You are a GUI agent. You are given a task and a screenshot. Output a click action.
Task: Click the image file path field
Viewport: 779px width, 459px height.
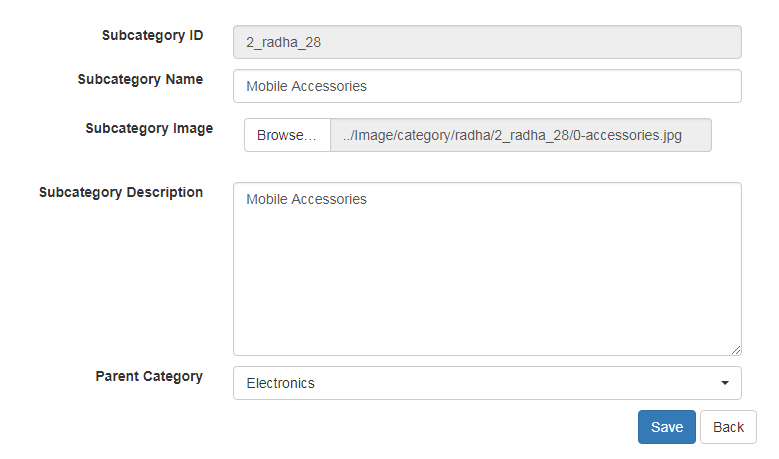coord(520,135)
